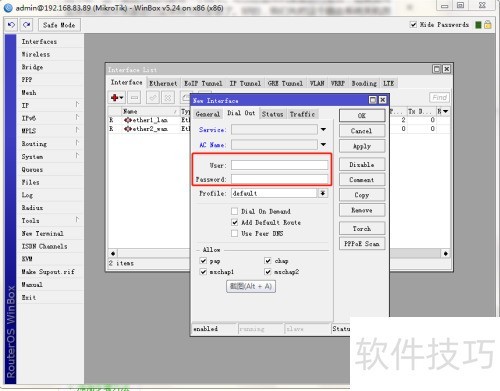Image resolution: width=500 pixels, height=391 pixels.
Task: Click the OK button in New Interface
Action: pyautogui.click(x=362, y=116)
